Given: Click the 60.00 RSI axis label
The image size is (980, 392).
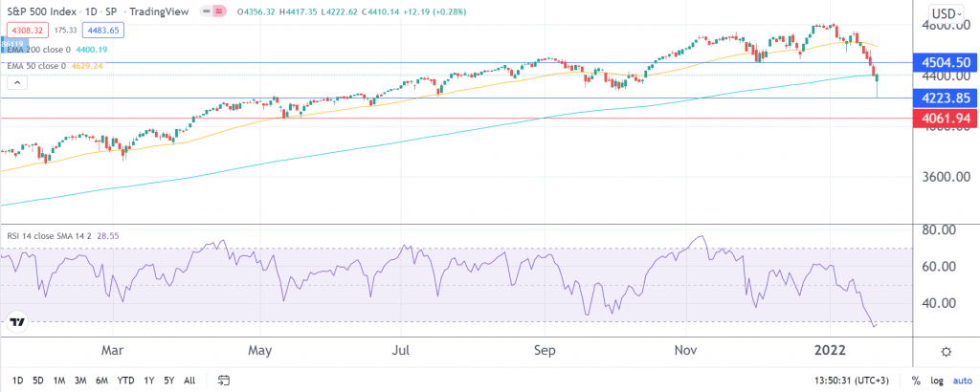Looking at the screenshot, I should [940, 267].
